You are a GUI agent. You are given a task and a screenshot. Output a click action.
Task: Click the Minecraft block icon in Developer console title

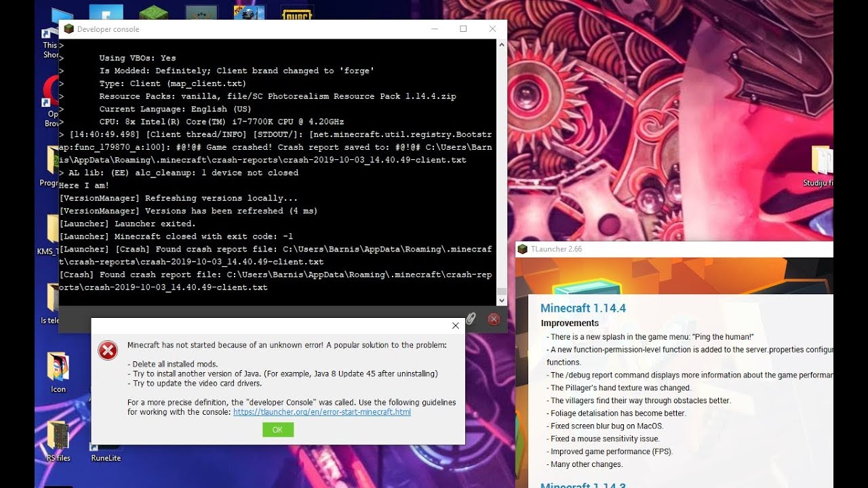(68, 29)
